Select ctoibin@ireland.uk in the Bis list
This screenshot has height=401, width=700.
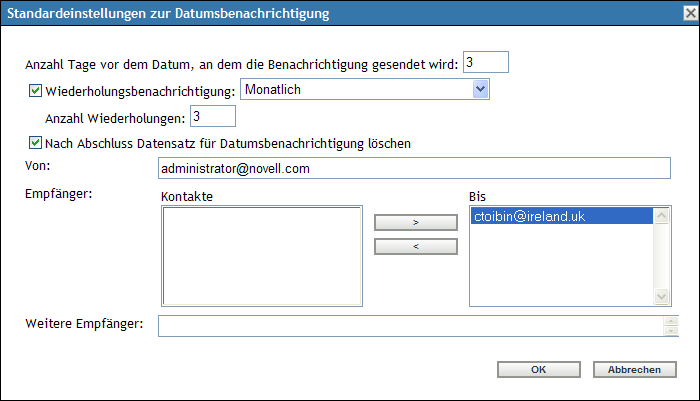562,216
